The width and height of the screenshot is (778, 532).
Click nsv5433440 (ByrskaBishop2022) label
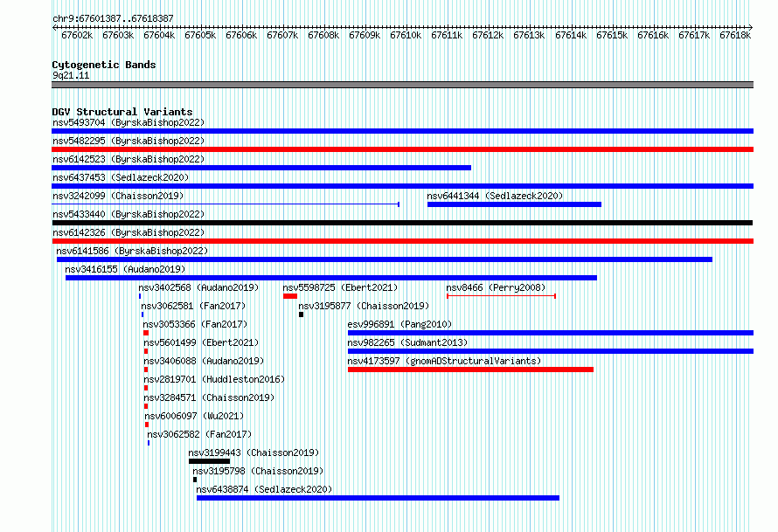pos(129,214)
